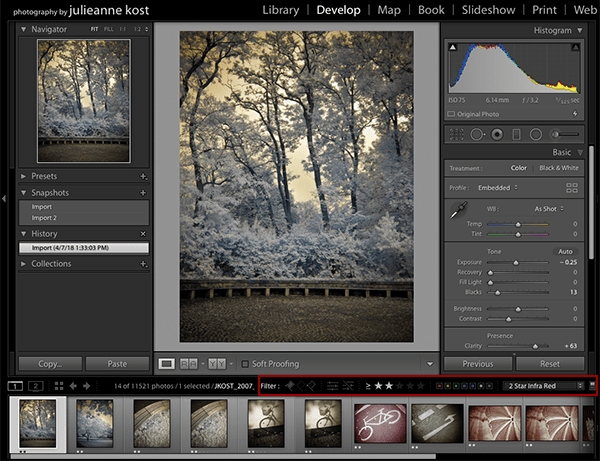Image resolution: width=600 pixels, height=461 pixels.
Task: Click the Exposure slider handle
Action: tap(516, 262)
